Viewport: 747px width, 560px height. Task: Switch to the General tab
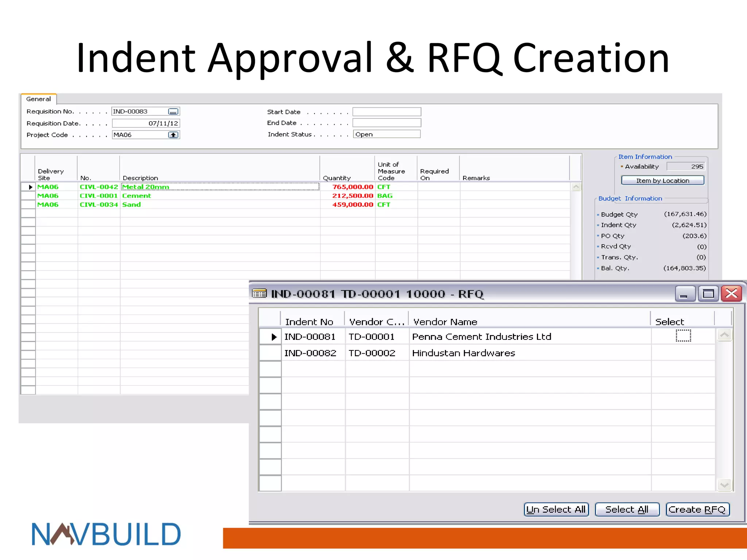pyautogui.click(x=39, y=99)
